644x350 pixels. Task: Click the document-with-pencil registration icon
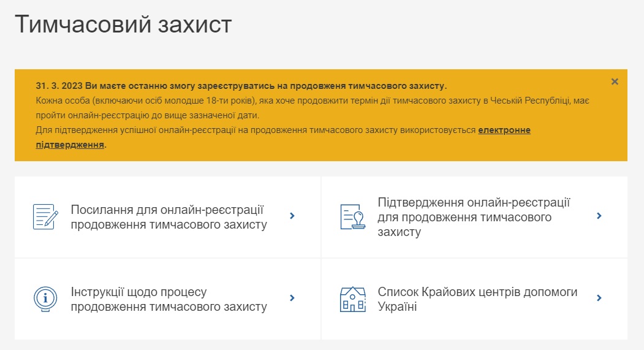pos(45,217)
